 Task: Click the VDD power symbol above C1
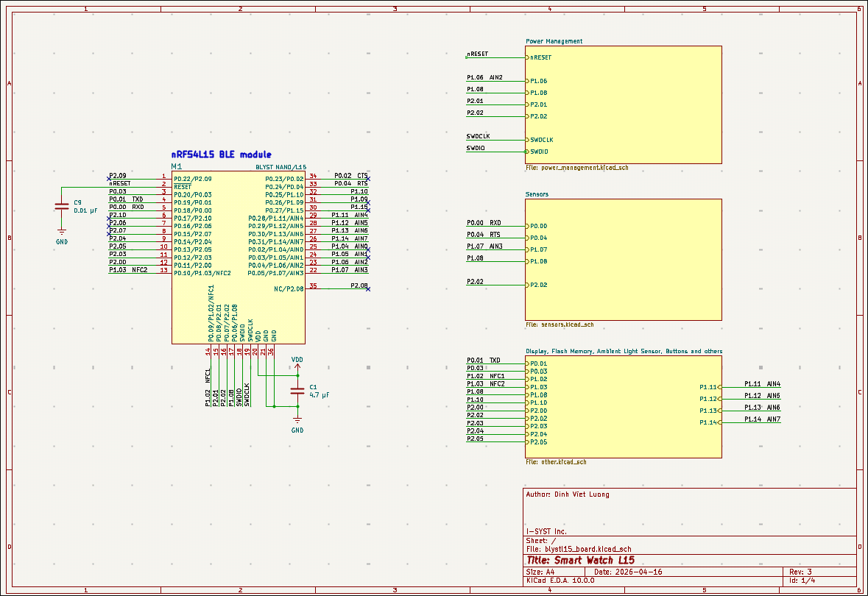tap(297, 363)
